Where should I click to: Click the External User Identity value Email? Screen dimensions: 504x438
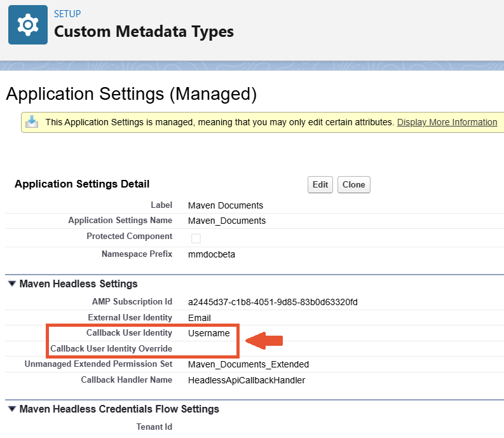[200, 318]
